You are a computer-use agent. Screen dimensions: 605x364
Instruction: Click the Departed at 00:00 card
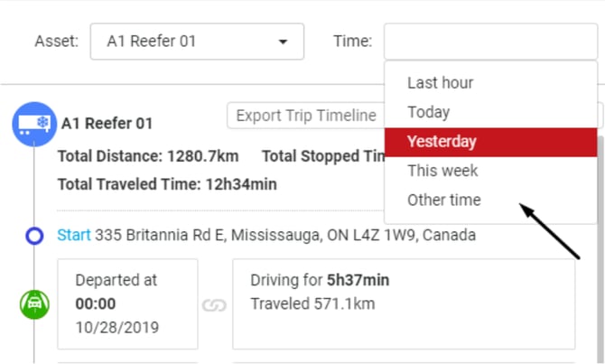127,303
